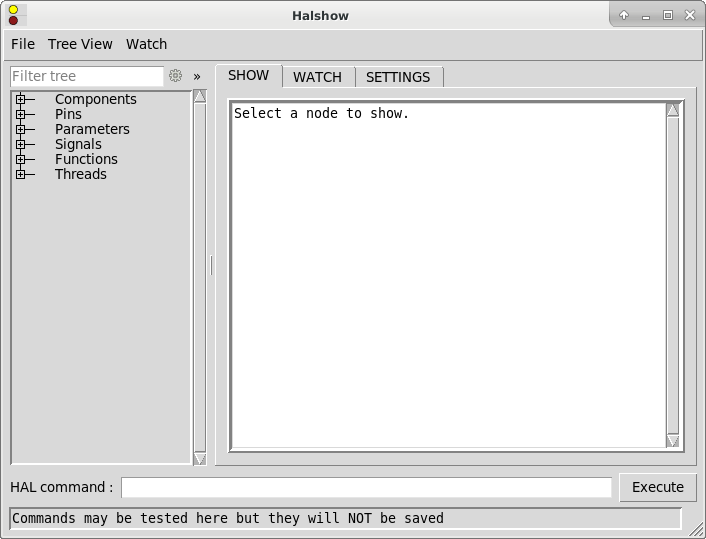
Task: Click into the HAL command input field
Action: point(366,487)
